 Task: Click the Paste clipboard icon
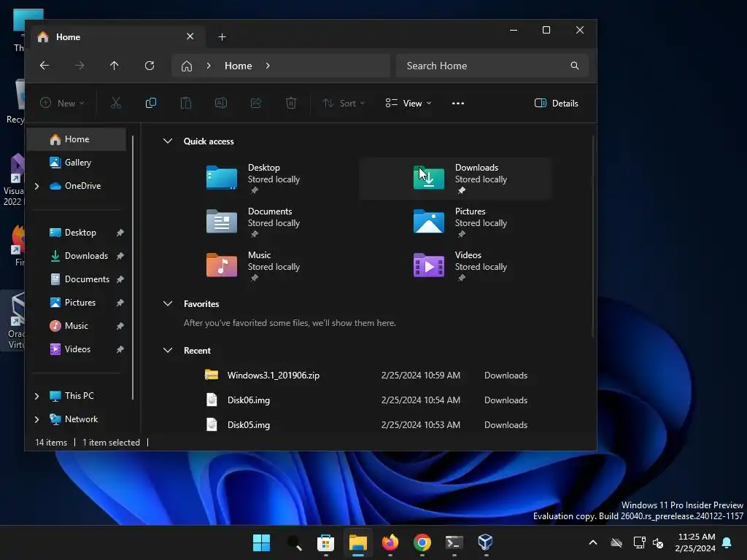(x=186, y=103)
